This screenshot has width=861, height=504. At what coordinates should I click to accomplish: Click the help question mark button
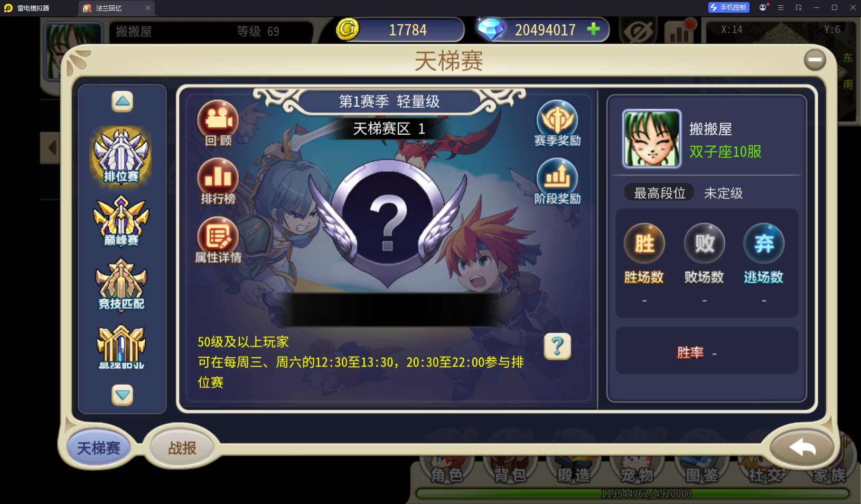pos(557,347)
